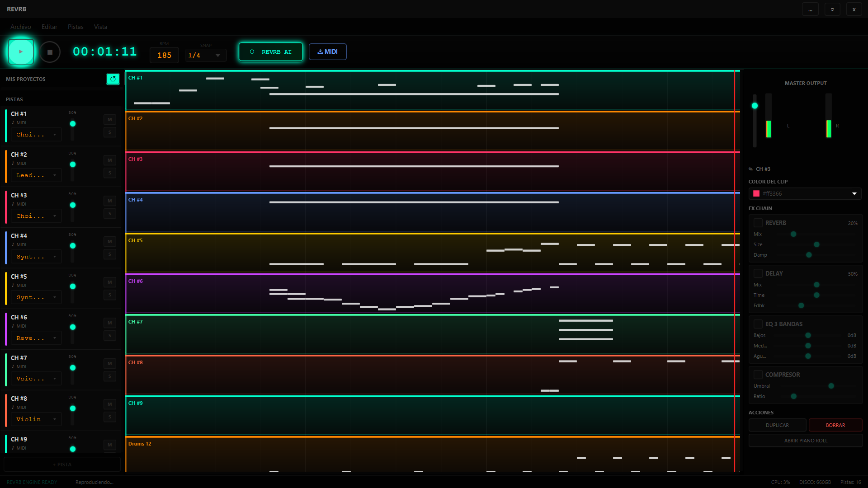The height and width of the screenshot is (488, 868).
Task: Click the REVRB AI button
Action: (271, 52)
